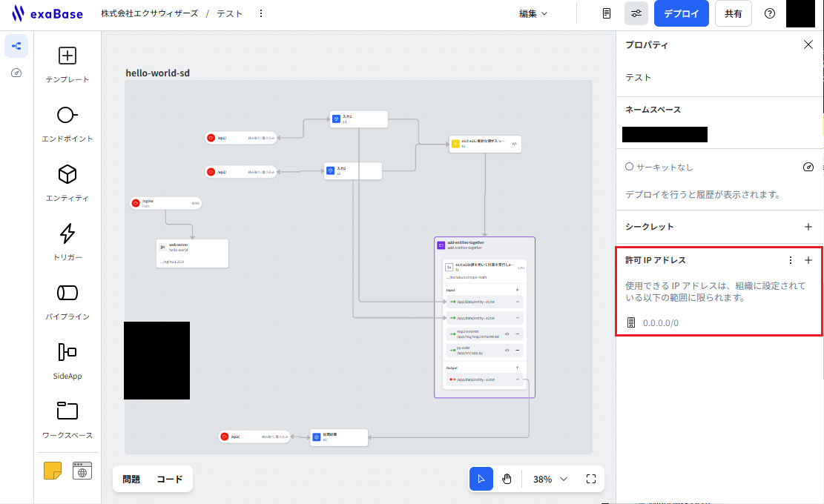Screen dimensions: 824x504
Task: Select the Endpoint (エンドポイント) component
Action: click(x=67, y=124)
